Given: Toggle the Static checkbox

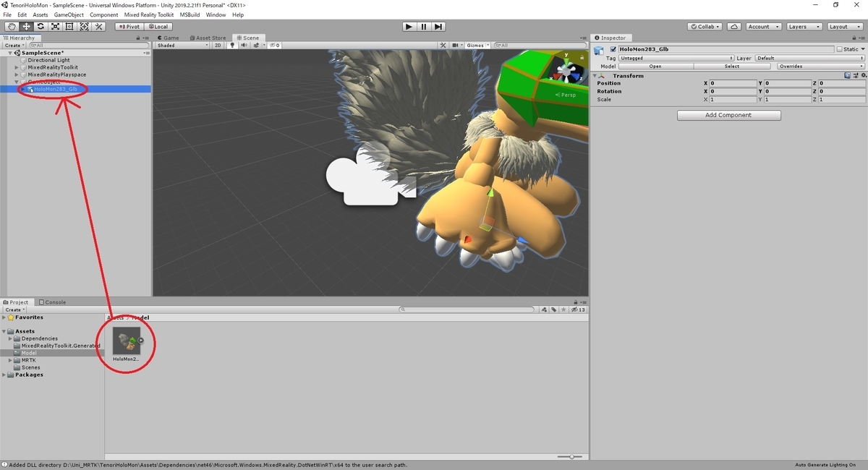Looking at the screenshot, I should tap(839, 49).
